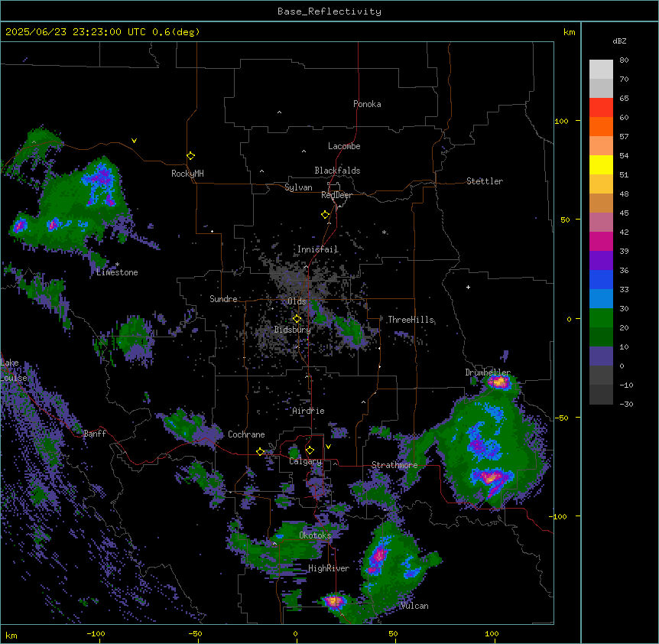The image size is (659, 644).
Task: Click the storm core south of HighRiver
Action: (x=335, y=600)
